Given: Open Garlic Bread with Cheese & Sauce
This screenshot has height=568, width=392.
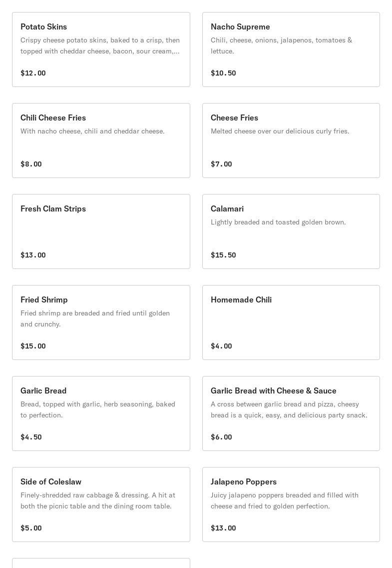Looking at the screenshot, I should (x=291, y=413).
